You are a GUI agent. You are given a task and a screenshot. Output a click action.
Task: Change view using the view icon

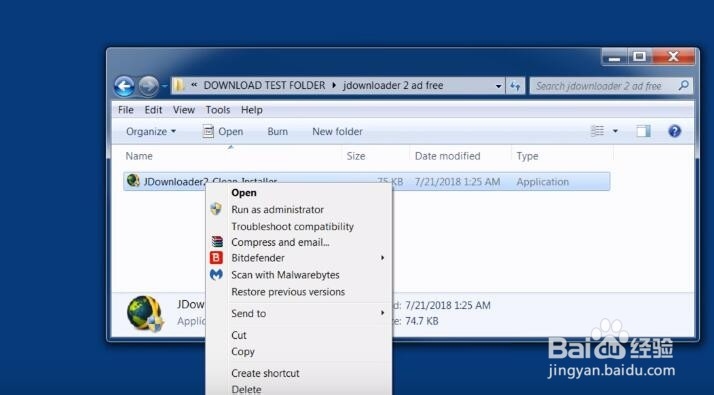(597, 131)
